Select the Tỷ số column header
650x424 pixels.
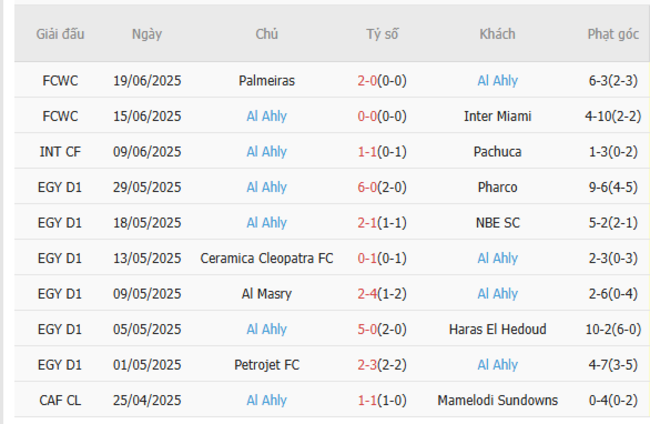pyautogui.click(x=382, y=34)
